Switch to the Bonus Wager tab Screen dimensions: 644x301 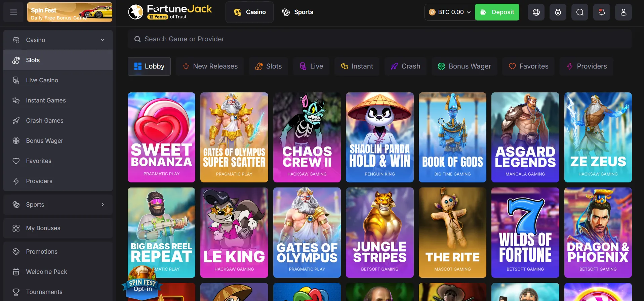point(465,66)
